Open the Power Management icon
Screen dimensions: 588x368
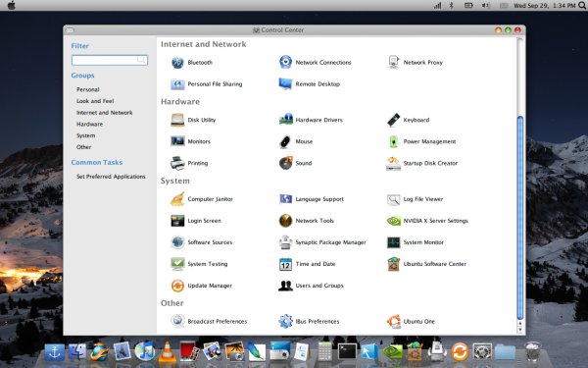393,141
